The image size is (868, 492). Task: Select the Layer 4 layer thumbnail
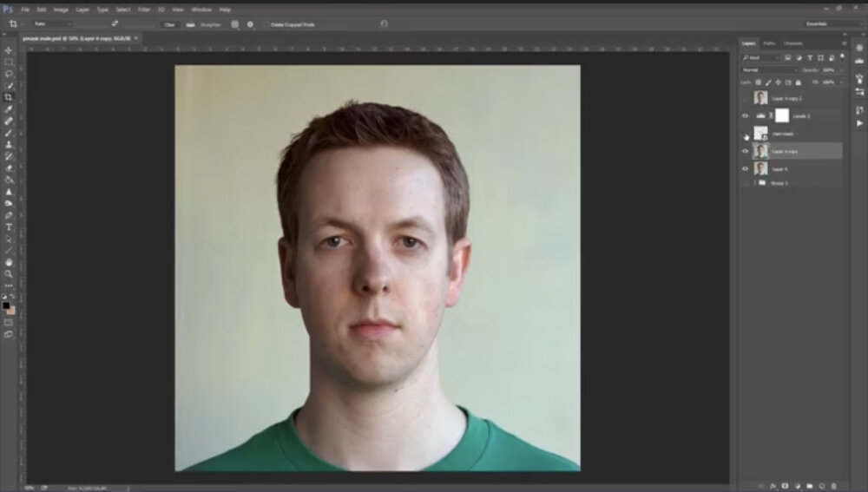760,168
